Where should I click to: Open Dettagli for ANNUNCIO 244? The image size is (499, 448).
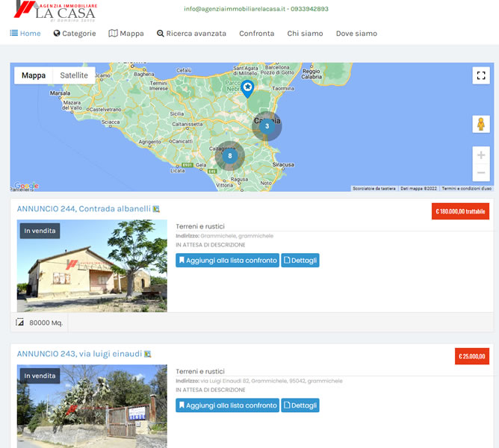point(300,261)
